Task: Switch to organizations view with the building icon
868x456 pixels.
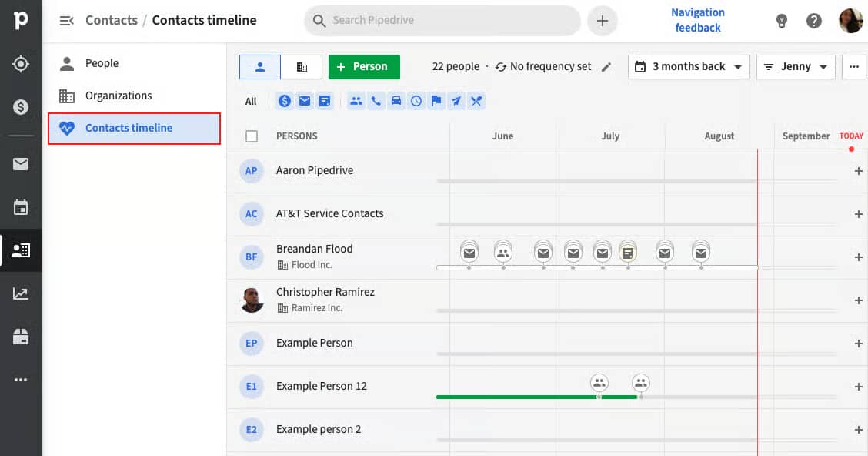Action: pos(301,67)
